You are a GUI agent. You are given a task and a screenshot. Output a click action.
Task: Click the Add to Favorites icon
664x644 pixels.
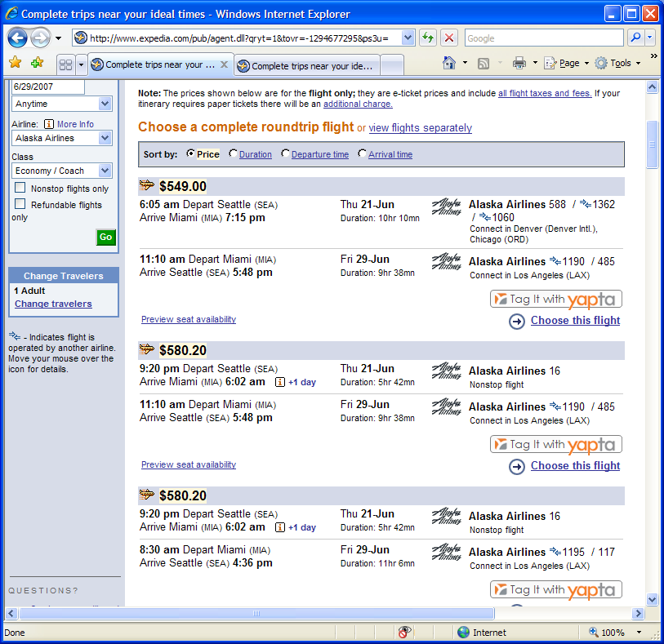pos(38,63)
